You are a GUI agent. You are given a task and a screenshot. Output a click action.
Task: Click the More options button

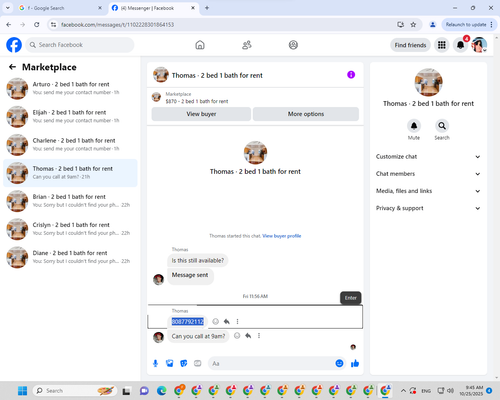pos(306,114)
